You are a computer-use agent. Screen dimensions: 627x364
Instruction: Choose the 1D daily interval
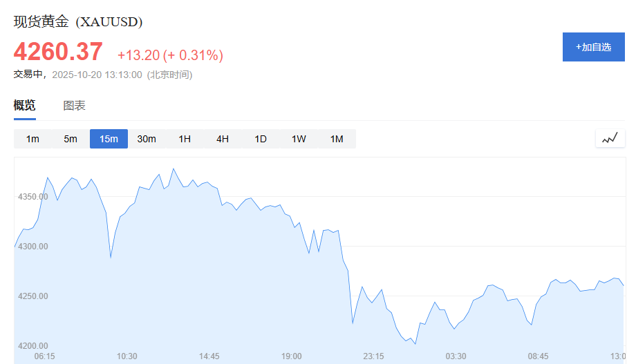pos(261,139)
